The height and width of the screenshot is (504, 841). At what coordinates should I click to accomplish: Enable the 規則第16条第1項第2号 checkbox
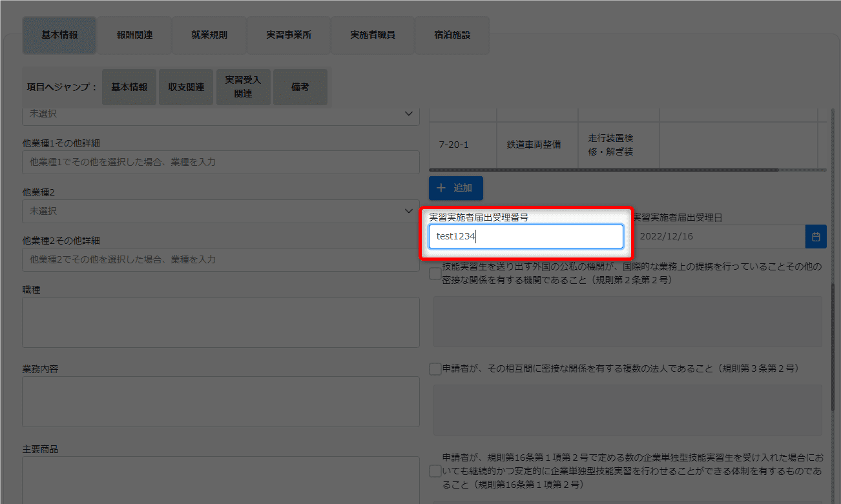435,471
